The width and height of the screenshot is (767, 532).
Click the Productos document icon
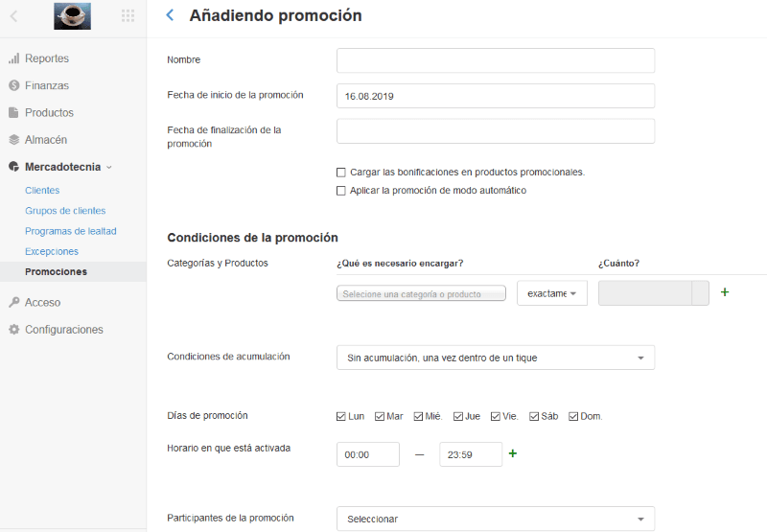(x=14, y=112)
